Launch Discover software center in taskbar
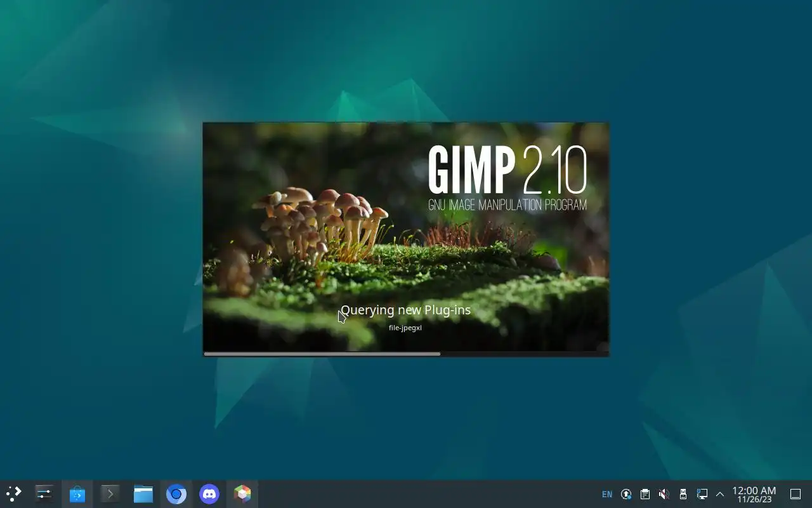This screenshot has width=812, height=508. [77, 493]
